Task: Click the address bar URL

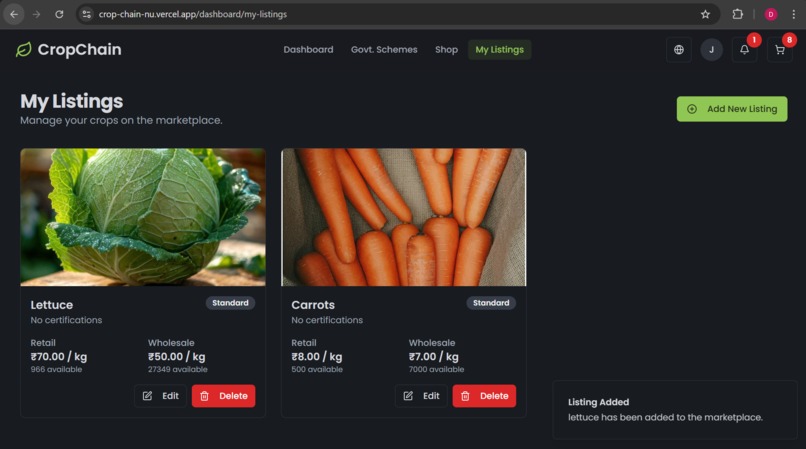Action: coord(193,14)
